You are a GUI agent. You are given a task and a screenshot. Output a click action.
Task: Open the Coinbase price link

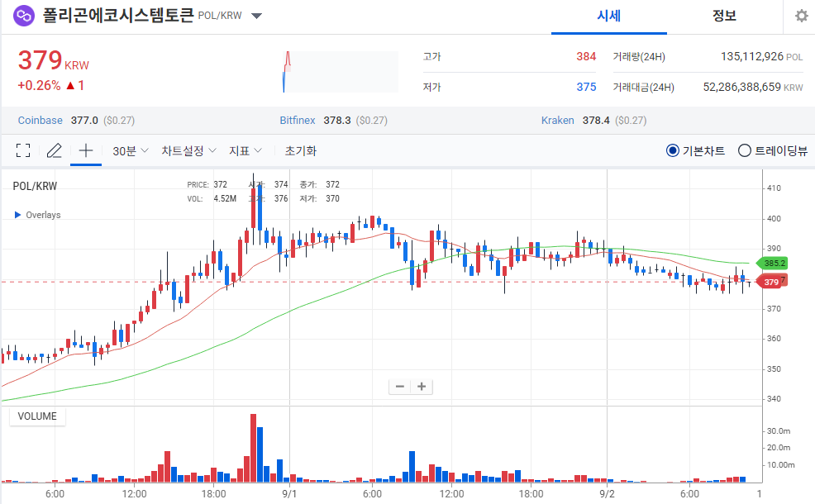click(40, 120)
